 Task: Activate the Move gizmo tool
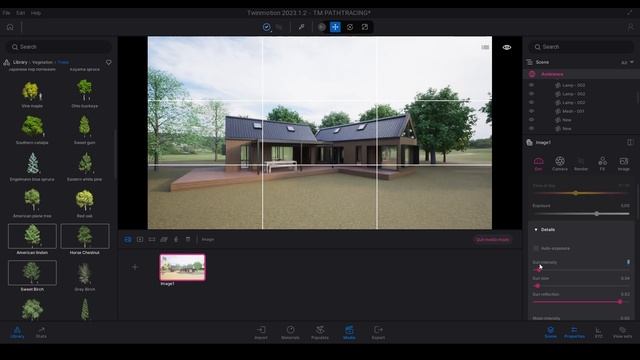tap(335, 27)
